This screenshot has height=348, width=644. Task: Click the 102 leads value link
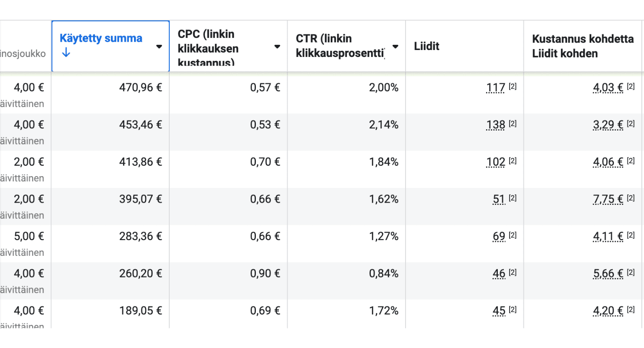coord(496,162)
